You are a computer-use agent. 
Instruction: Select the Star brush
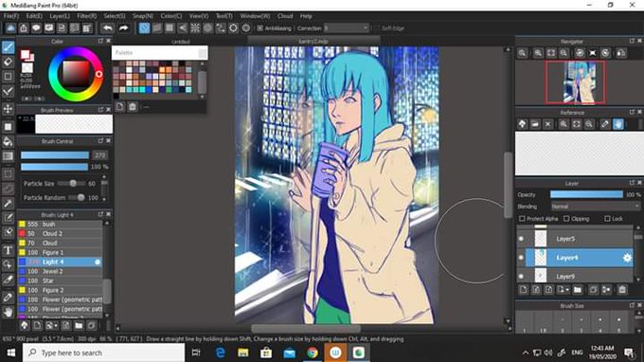[x=60, y=281]
